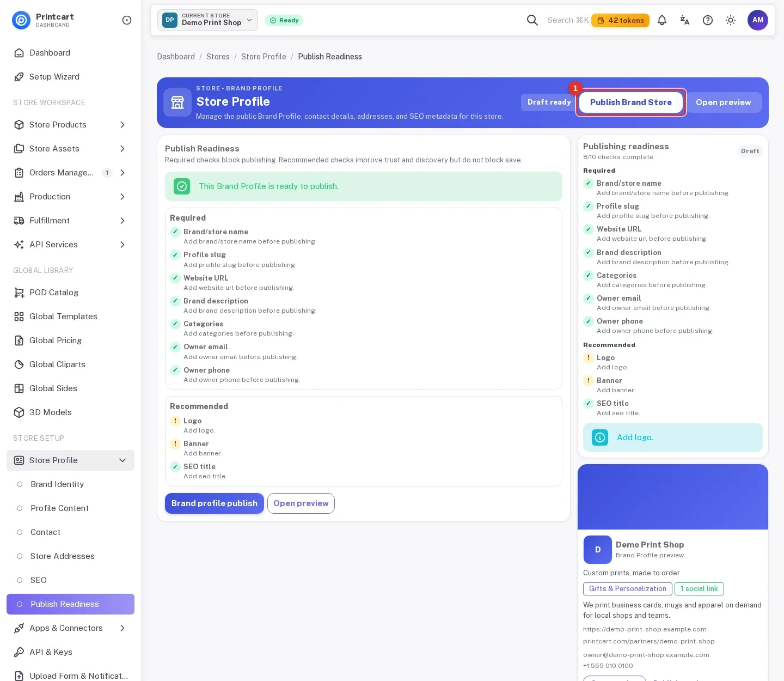Expand the Production submenu

[x=122, y=197]
